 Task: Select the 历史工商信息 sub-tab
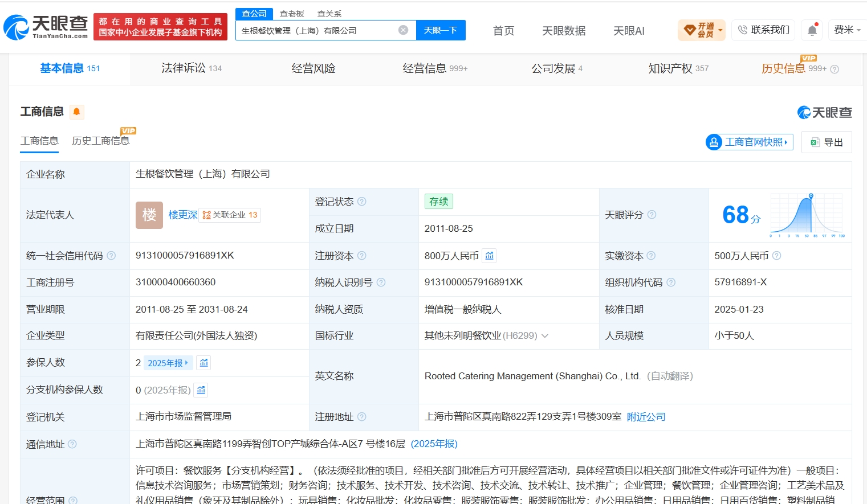click(x=100, y=141)
